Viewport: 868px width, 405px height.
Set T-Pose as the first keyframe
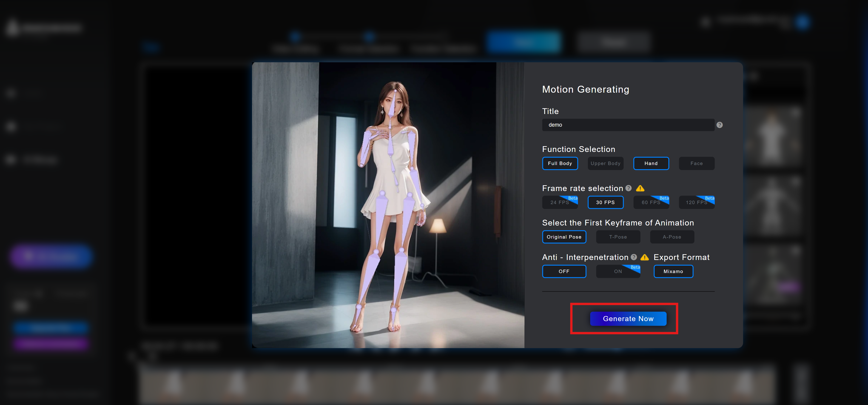[618, 237]
